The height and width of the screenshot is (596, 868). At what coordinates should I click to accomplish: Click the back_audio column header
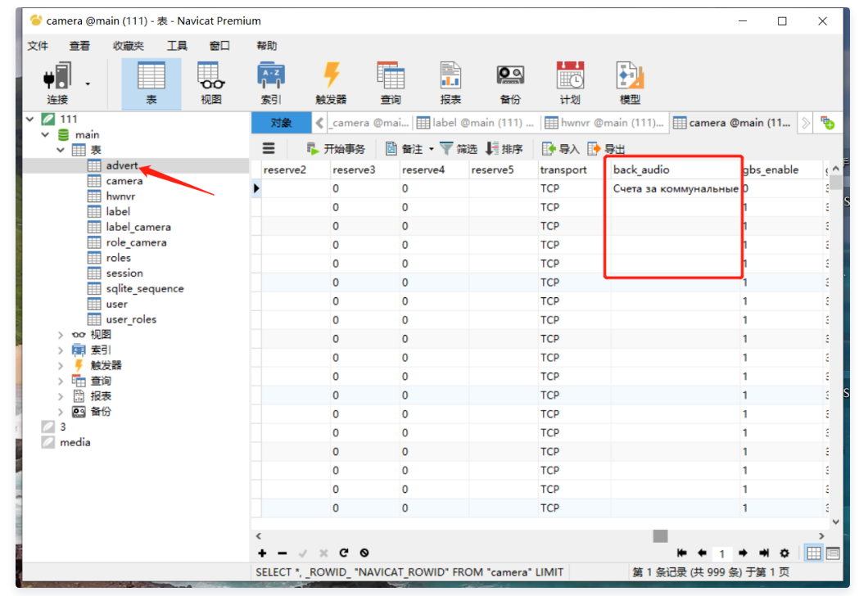(x=676, y=170)
